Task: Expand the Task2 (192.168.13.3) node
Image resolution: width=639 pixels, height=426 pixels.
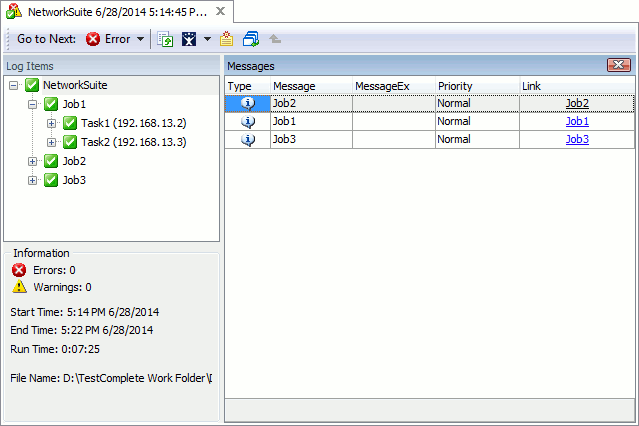Action: [51, 142]
